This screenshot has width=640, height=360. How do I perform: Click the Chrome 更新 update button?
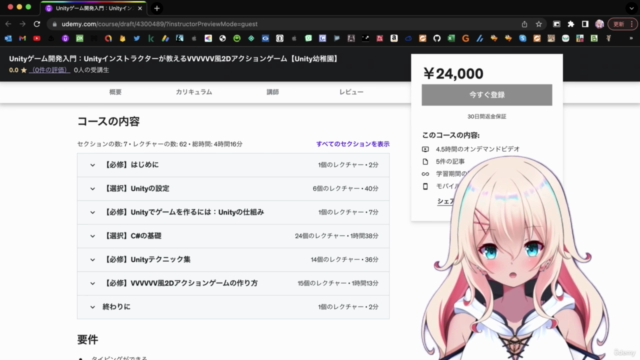pyautogui.click(x=622, y=24)
